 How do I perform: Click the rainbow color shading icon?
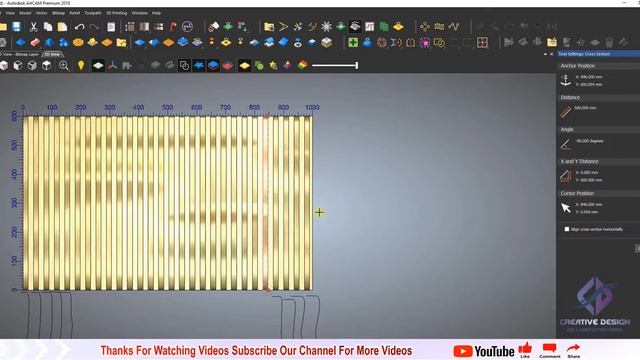302,65
